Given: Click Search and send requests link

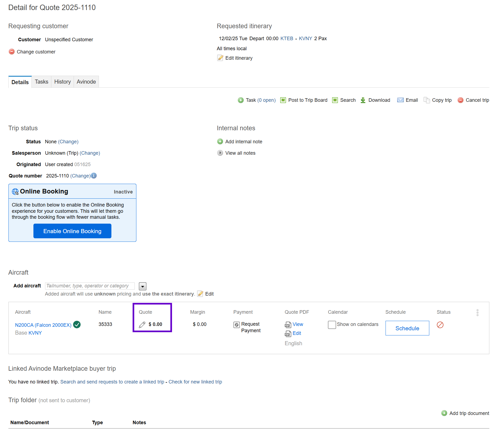Looking at the screenshot, I should [112, 382].
